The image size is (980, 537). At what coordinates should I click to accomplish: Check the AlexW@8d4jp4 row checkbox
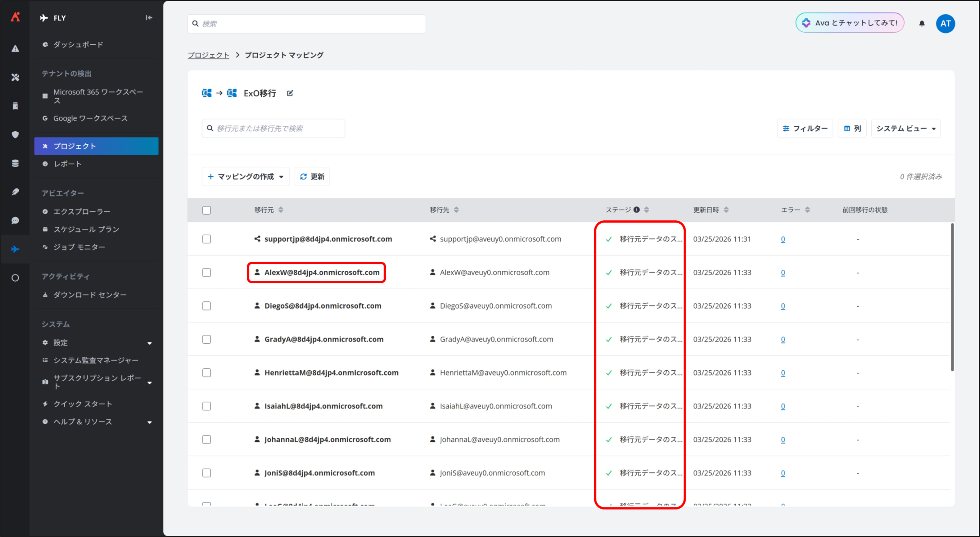click(207, 272)
